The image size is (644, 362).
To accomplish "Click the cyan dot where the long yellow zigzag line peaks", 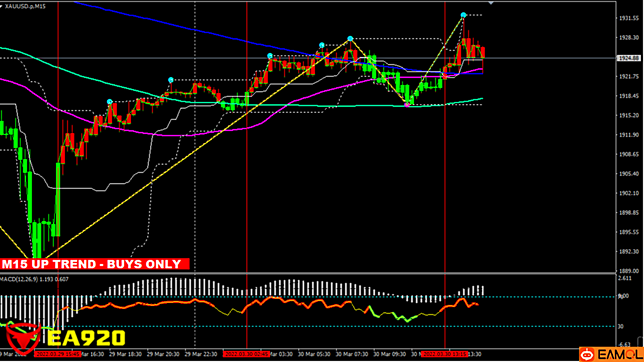I will point(350,39).
